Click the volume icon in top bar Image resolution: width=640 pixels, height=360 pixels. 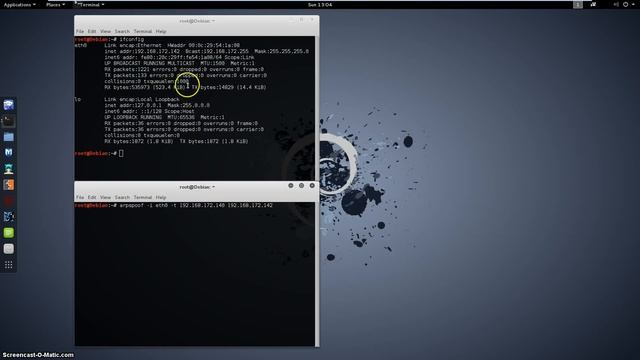tap(616, 4)
